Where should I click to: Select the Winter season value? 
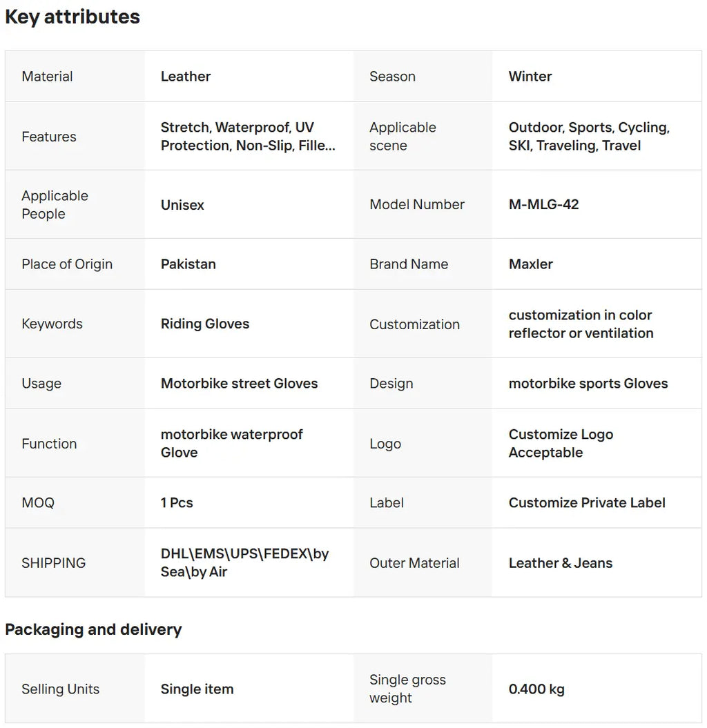[530, 77]
